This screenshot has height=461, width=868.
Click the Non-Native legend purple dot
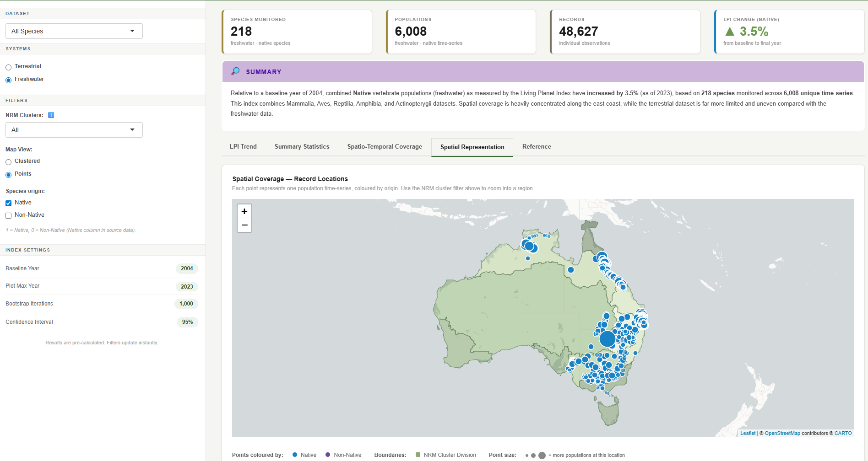[x=328, y=455]
